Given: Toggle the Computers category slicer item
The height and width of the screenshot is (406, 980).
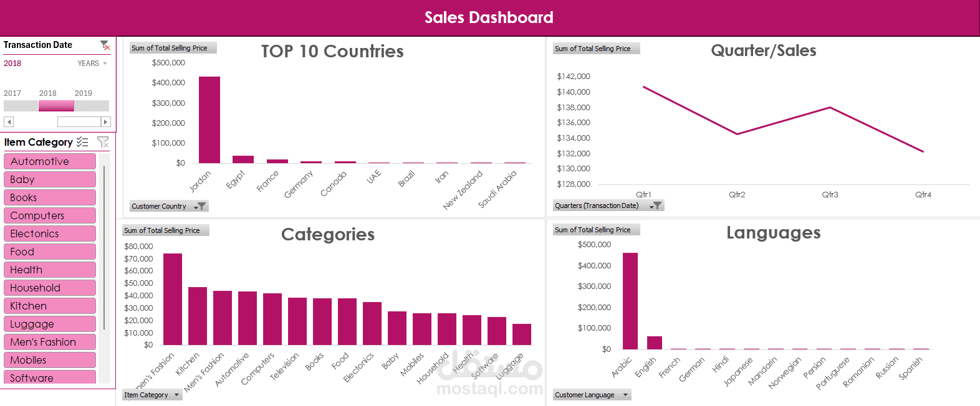Looking at the screenshot, I should [x=50, y=215].
